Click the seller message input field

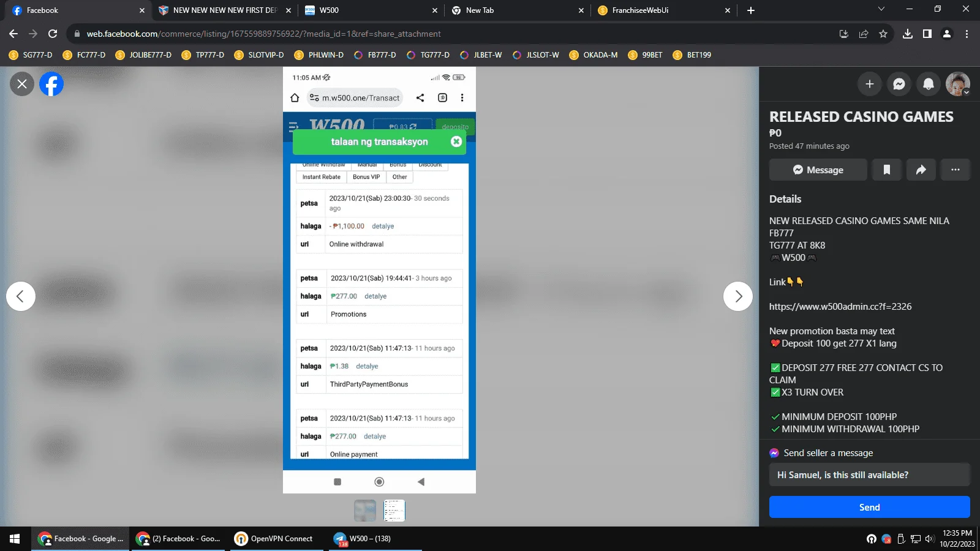(870, 475)
